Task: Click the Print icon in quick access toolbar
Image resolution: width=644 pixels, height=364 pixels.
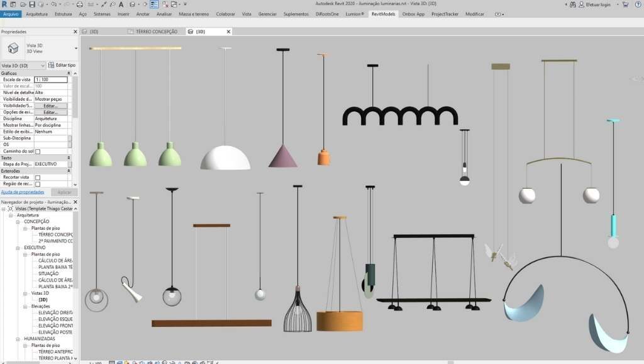Action: [x=79, y=4]
